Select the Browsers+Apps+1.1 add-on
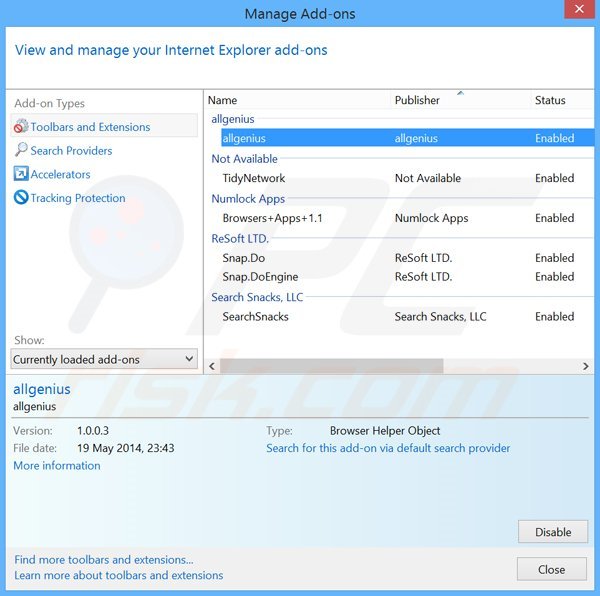 pos(272,218)
